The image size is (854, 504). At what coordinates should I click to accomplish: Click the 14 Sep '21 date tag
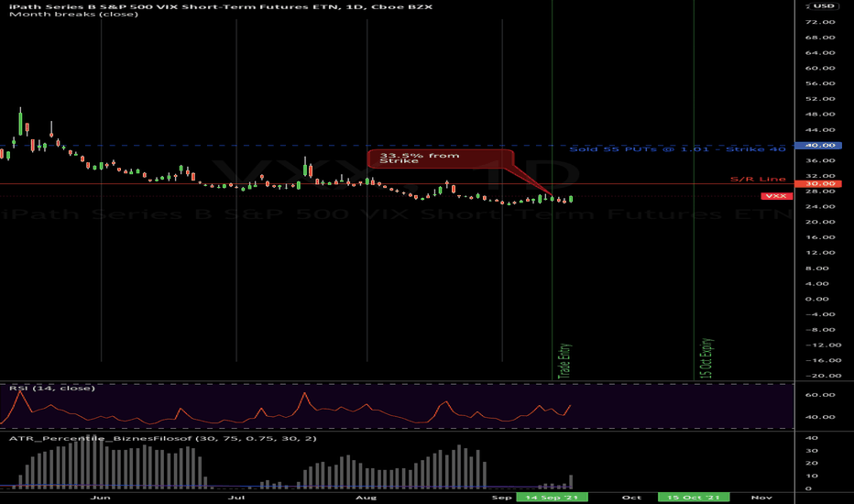point(552,497)
